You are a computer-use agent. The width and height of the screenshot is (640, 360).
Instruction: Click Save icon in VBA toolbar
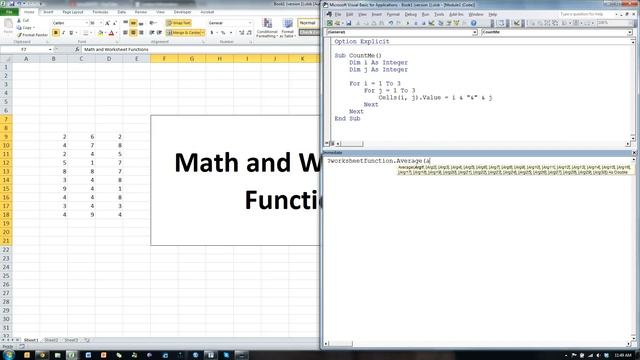[x=349, y=23]
